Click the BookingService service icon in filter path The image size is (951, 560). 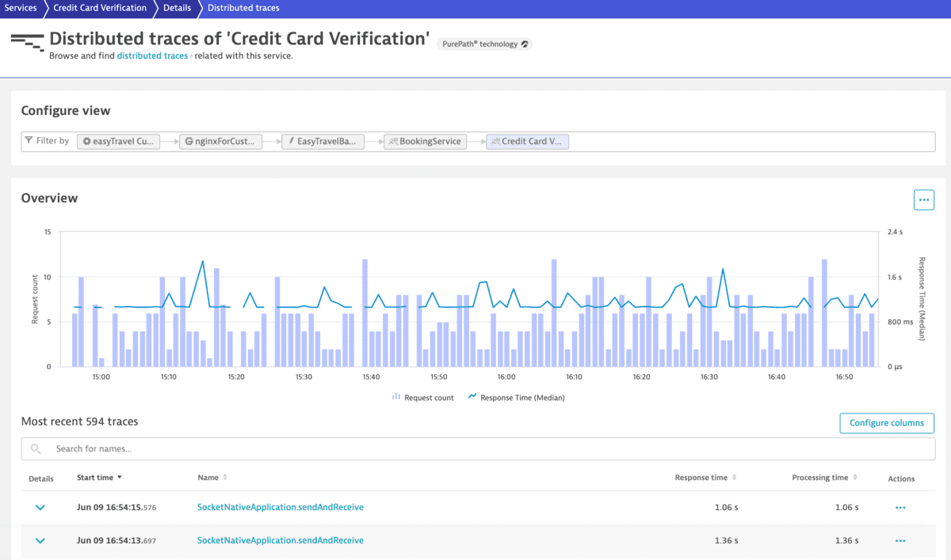click(395, 141)
